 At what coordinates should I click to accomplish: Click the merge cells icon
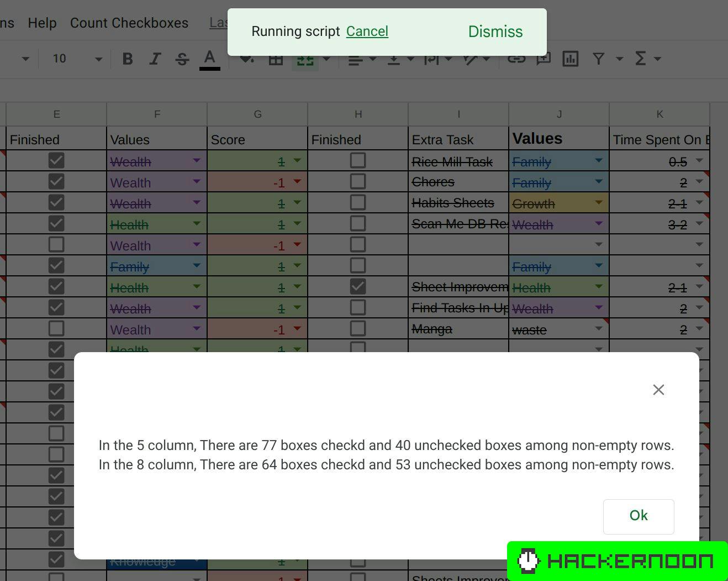point(305,58)
